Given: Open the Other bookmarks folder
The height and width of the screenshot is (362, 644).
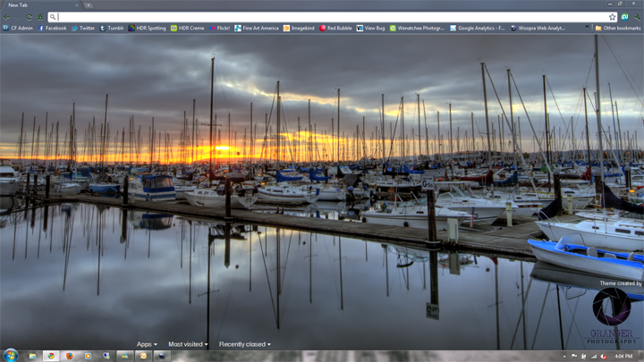Looking at the screenshot, I should pos(618,29).
